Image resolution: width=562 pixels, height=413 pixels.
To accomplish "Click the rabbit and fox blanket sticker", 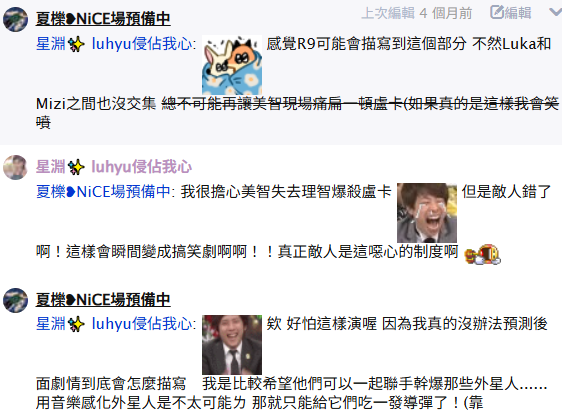I will click(x=232, y=65).
